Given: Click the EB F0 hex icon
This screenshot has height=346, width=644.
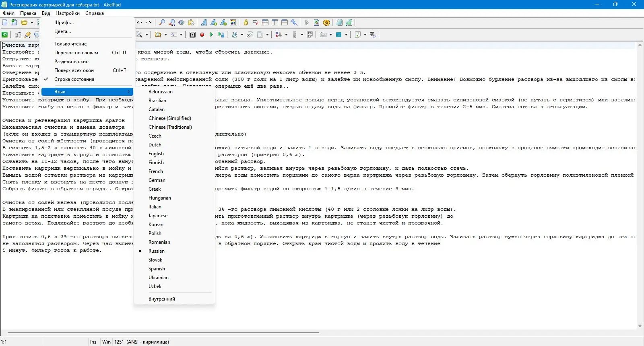Looking at the screenshot, I should (310, 35).
